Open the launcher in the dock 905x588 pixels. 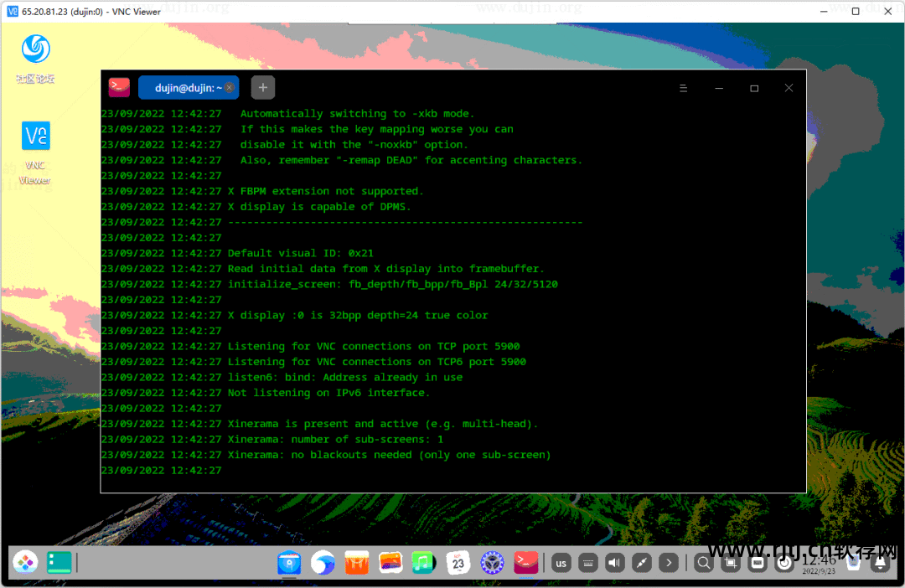(x=24, y=562)
